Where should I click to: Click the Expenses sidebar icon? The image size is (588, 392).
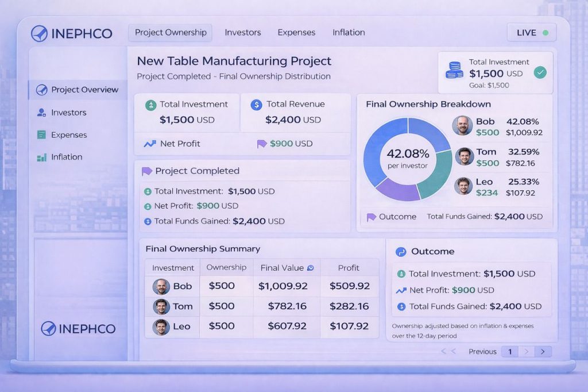(41, 135)
